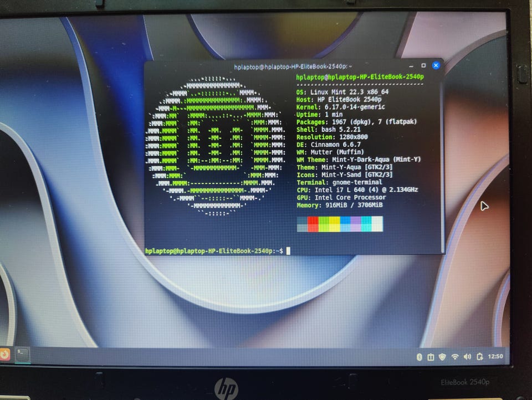
Task: Click the GPU: Intel Core Processor line
Action: point(341,197)
